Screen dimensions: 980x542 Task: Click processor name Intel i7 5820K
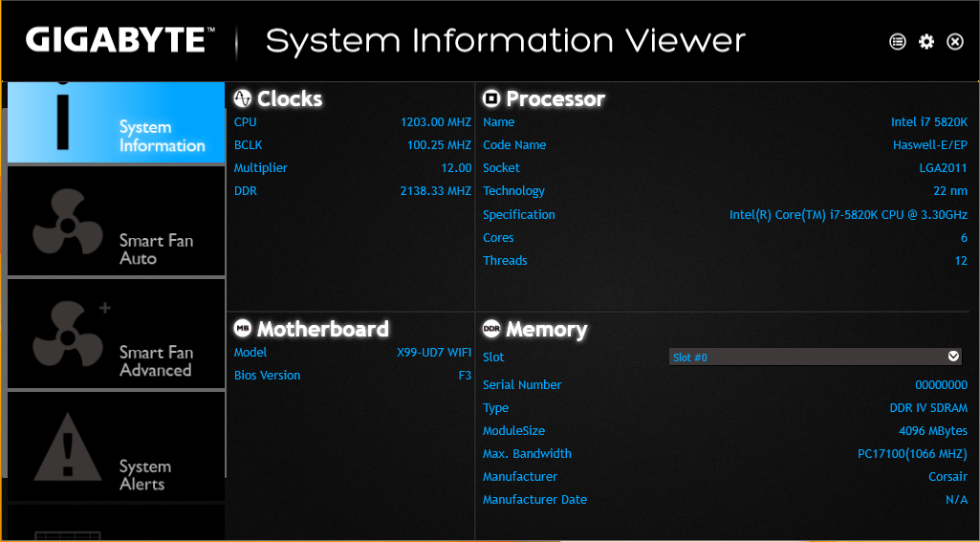(x=929, y=122)
